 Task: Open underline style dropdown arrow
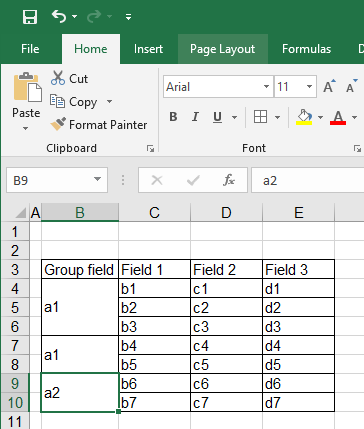[234, 117]
